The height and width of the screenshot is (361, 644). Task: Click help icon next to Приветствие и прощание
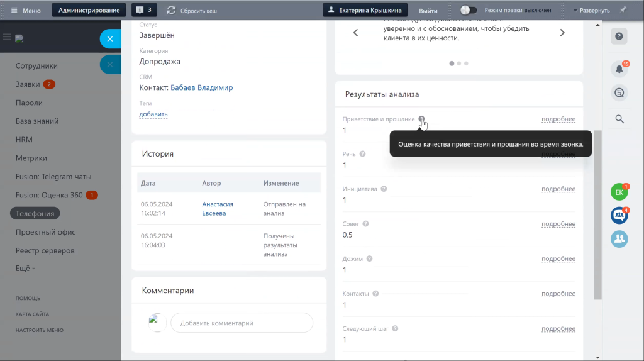pos(421,119)
